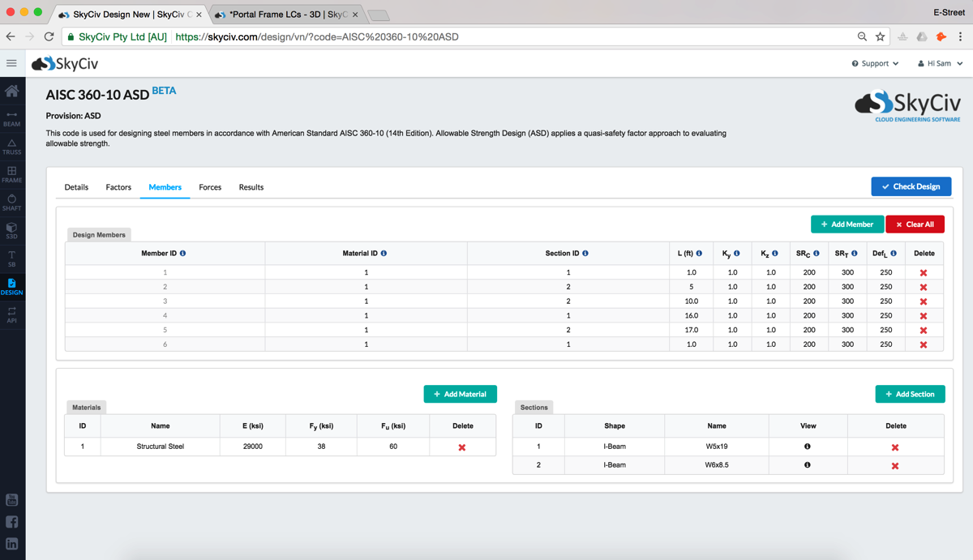This screenshot has height=560, width=973.
Task: Delete design member 2
Action: point(924,287)
